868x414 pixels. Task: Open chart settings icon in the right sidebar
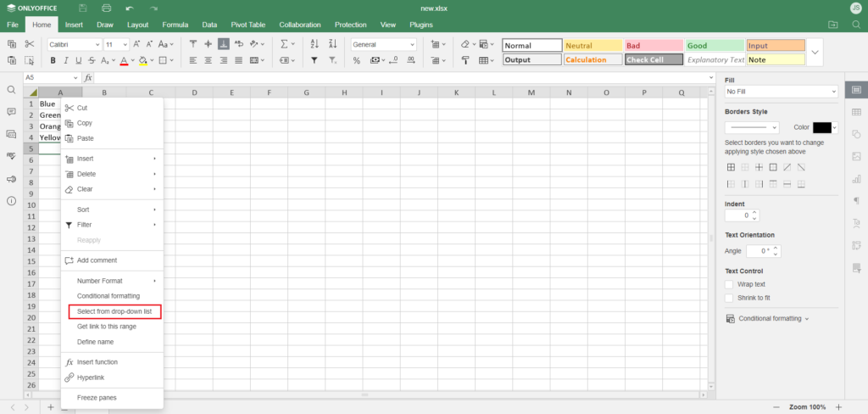coord(856,178)
